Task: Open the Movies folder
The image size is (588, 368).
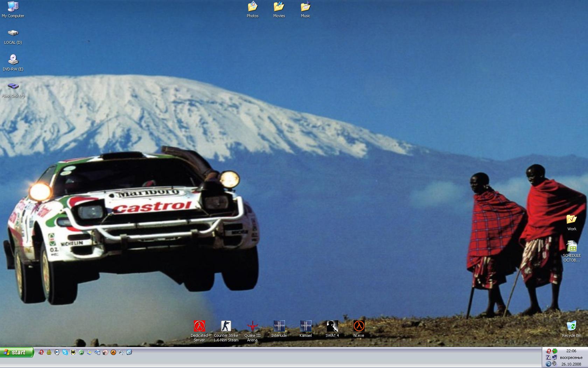Action: pyautogui.click(x=279, y=9)
